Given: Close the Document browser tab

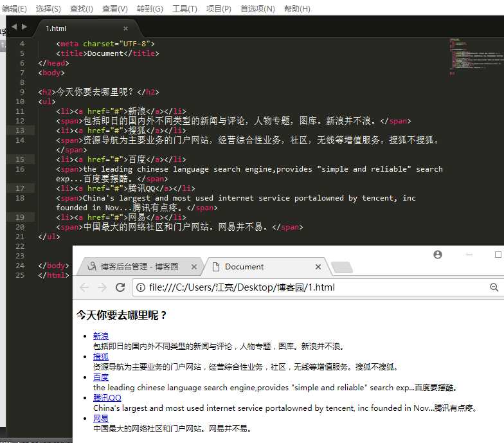Looking at the screenshot, I should pyautogui.click(x=318, y=266).
